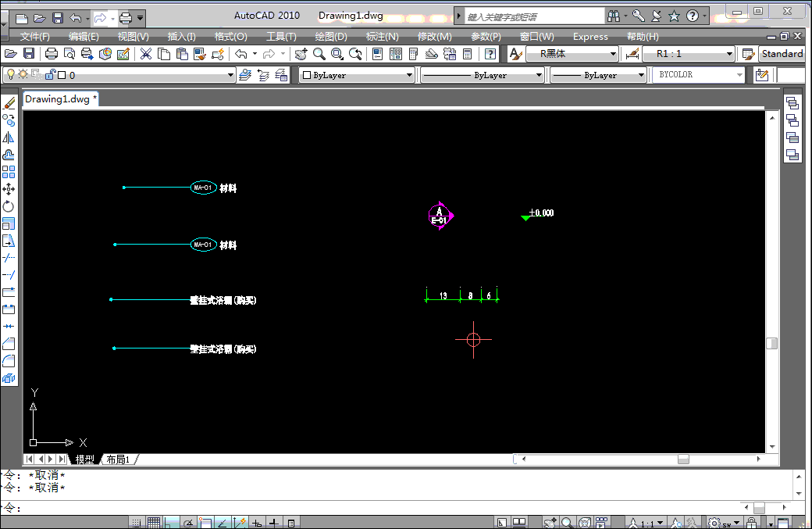
Task: Click the Save icon in standard toolbar
Action: tap(29, 54)
